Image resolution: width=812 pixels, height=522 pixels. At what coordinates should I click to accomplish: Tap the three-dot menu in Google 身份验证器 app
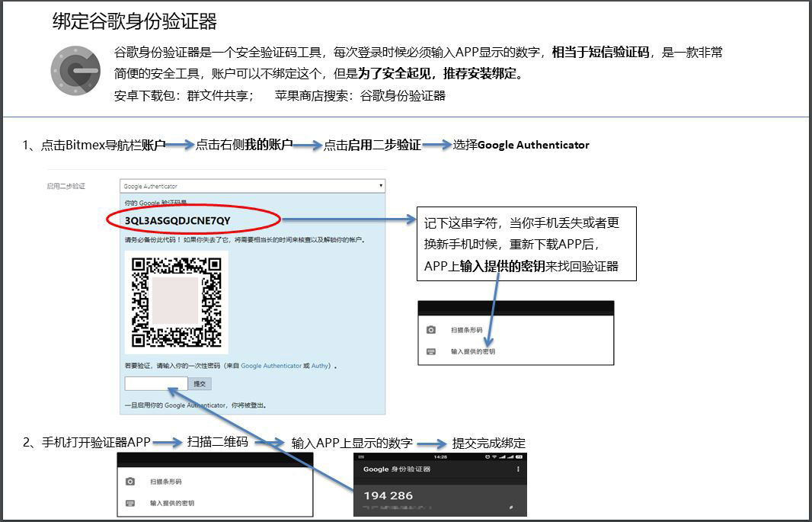pyautogui.click(x=518, y=469)
